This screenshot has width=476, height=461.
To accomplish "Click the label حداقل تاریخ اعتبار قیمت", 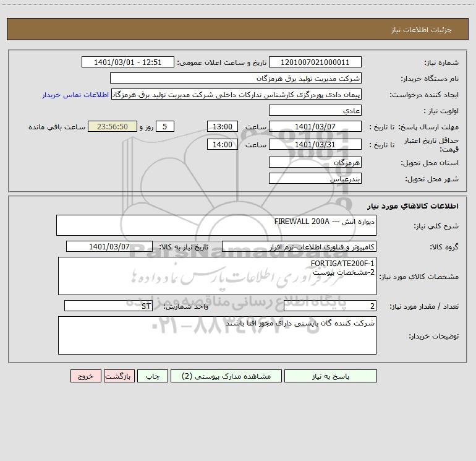I will pos(431,145).
